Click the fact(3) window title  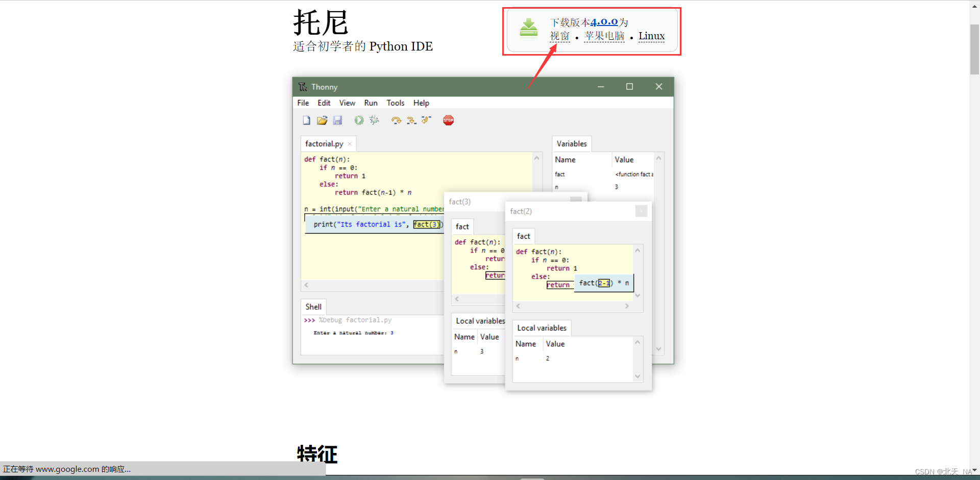(460, 202)
